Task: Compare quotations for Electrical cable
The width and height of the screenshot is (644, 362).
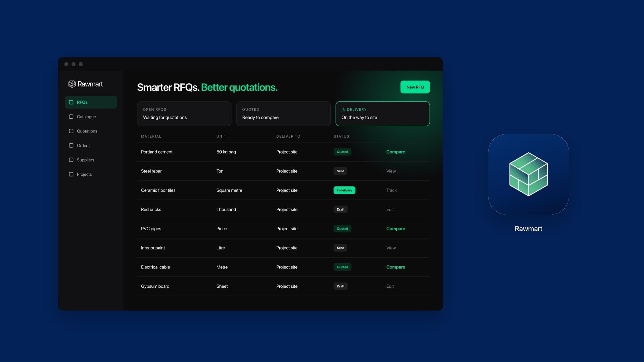Action: pyautogui.click(x=396, y=267)
